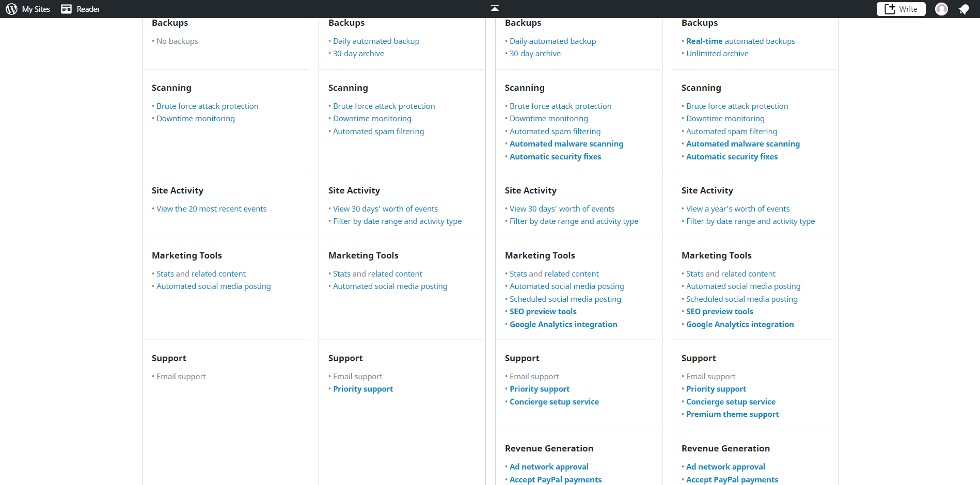Click 'Automated spam filtering' in third column

click(x=555, y=132)
